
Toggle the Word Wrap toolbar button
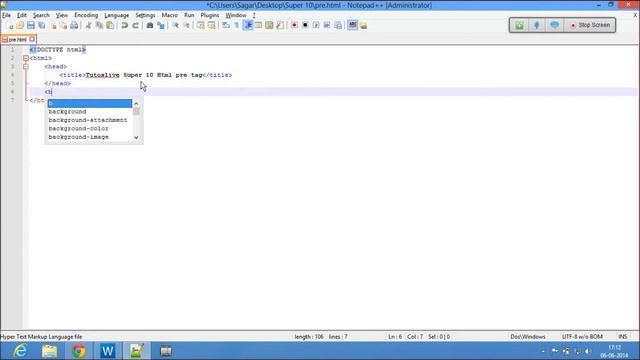tap(226, 25)
